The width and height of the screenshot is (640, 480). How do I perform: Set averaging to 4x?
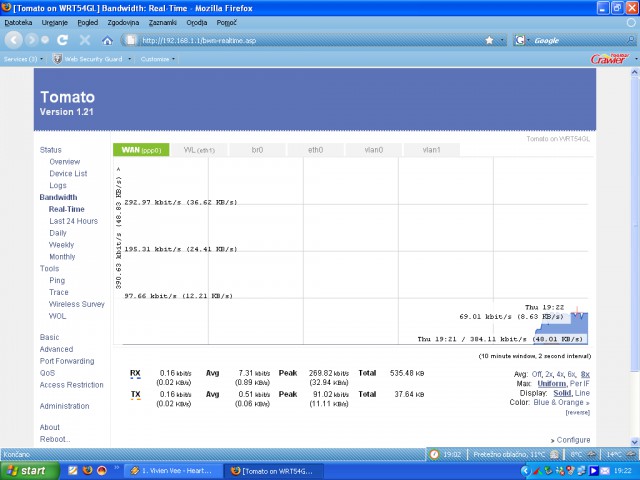tap(560, 374)
